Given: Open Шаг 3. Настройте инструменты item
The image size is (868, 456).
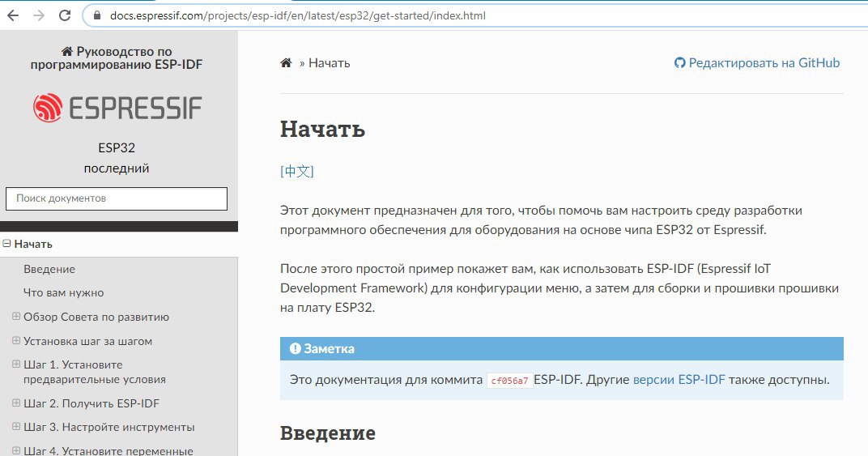Looking at the screenshot, I should coord(109,427).
